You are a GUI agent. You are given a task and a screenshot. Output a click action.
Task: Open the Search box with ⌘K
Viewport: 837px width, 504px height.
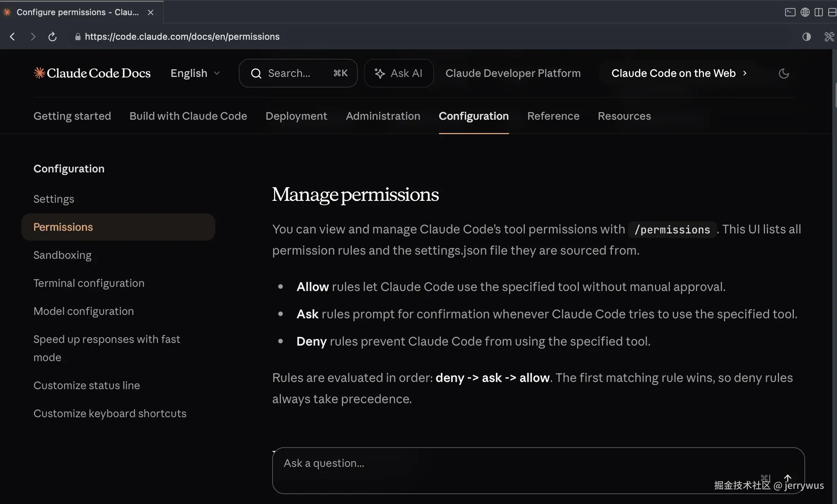(x=298, y=73)
